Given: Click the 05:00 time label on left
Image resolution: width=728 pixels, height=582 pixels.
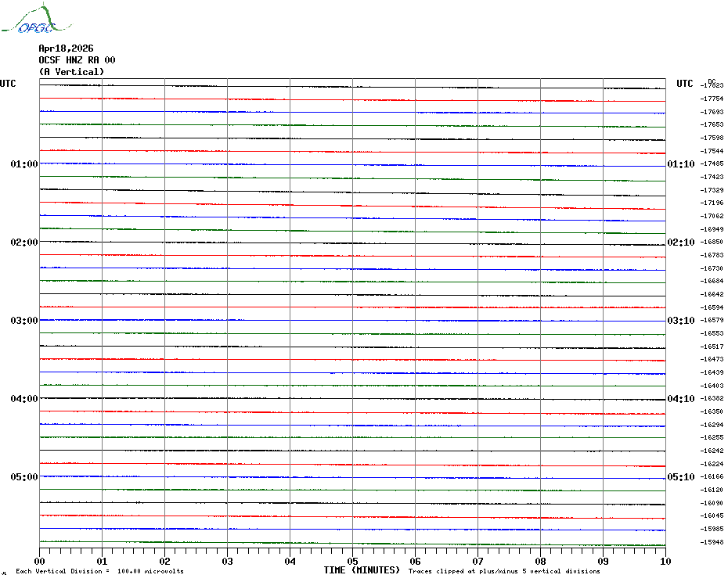Looking at the screenshot, I should 24,477.
